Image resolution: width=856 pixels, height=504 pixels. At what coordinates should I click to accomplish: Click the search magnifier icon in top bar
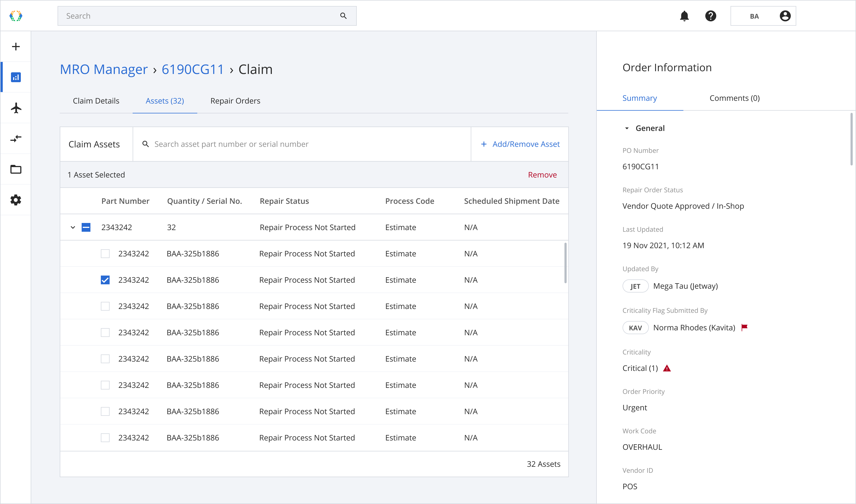click(x=343, y=16)
